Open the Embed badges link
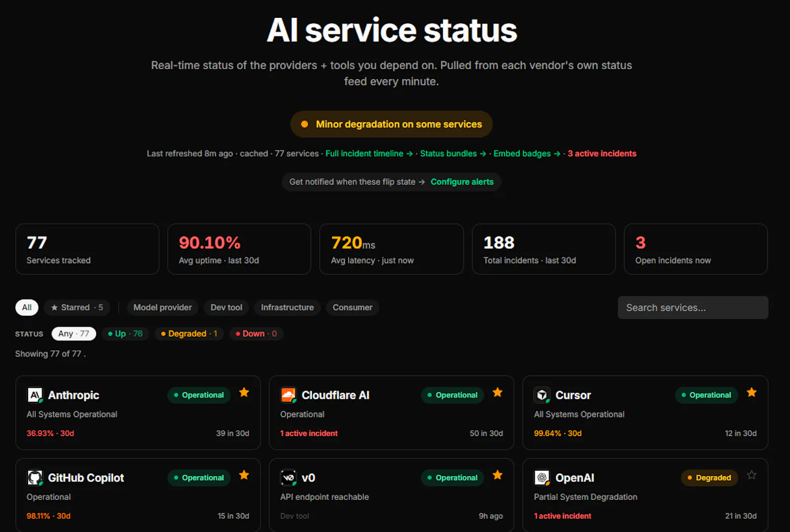790x532 pixels. 527,153
